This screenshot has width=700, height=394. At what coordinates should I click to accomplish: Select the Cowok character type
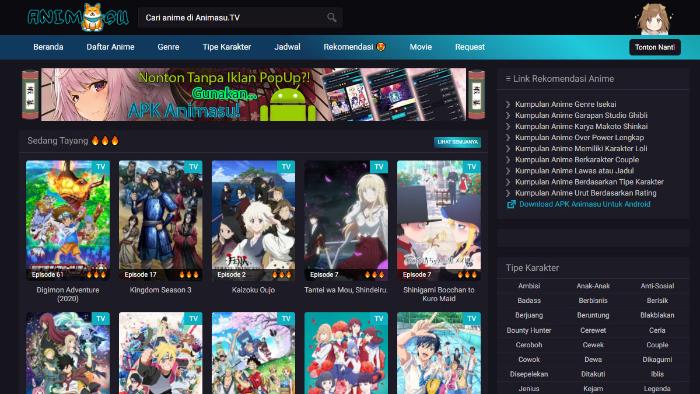tap(529, 360)
